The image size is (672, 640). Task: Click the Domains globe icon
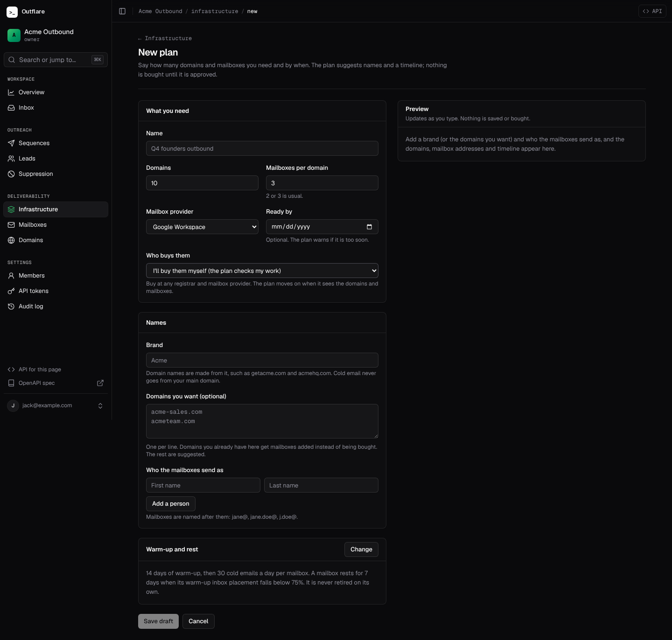pyautogui.click(x=11, y=240)
